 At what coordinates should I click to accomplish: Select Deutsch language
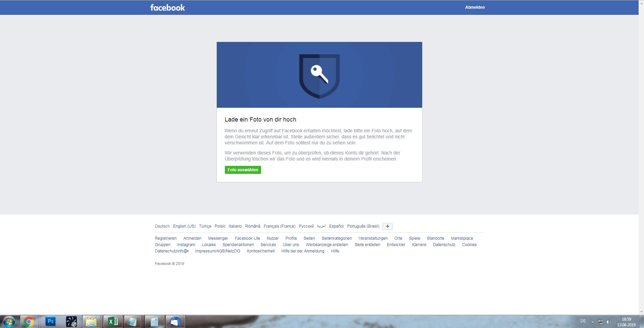[x=162, y=226]
